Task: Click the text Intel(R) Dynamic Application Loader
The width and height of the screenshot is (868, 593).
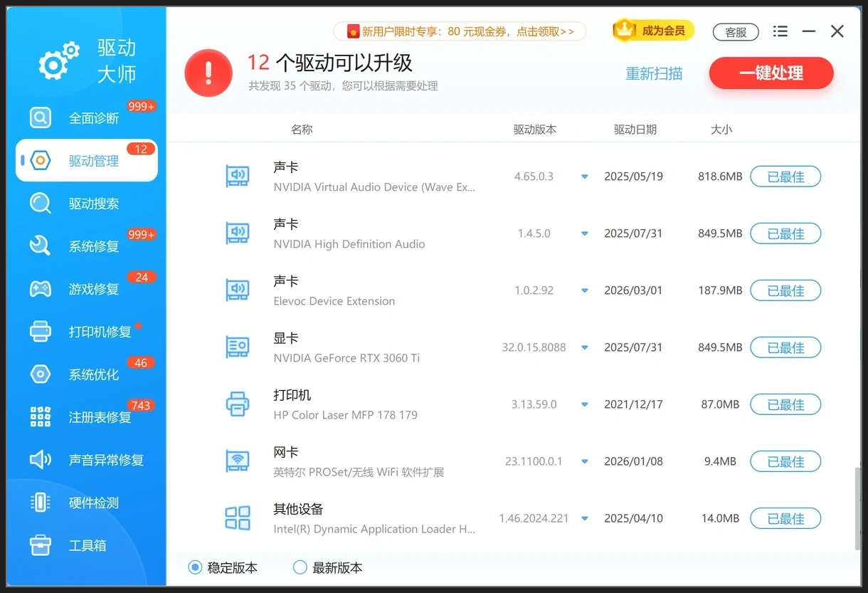Action: click(374, 529)
